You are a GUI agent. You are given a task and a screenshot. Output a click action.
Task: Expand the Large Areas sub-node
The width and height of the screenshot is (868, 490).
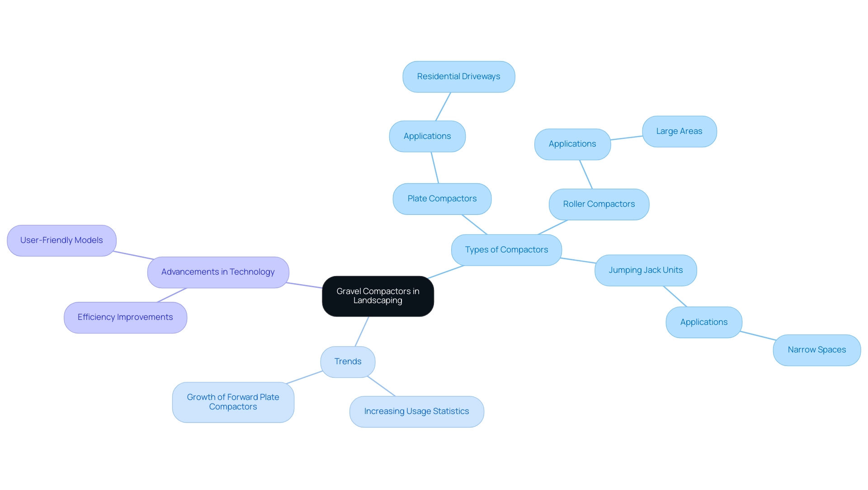click(x=679, y=131)
